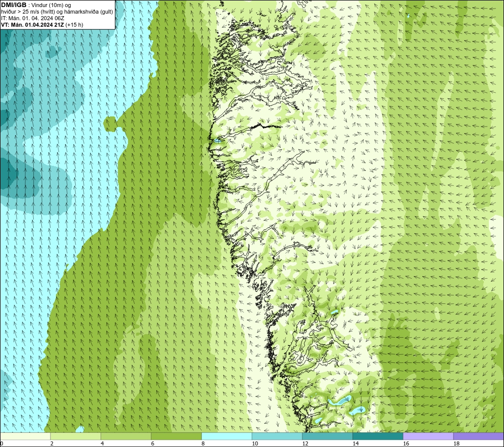The image size is (504, 447).
Task: Click the legend scale number '2'
Action: [x=52, y=444]
